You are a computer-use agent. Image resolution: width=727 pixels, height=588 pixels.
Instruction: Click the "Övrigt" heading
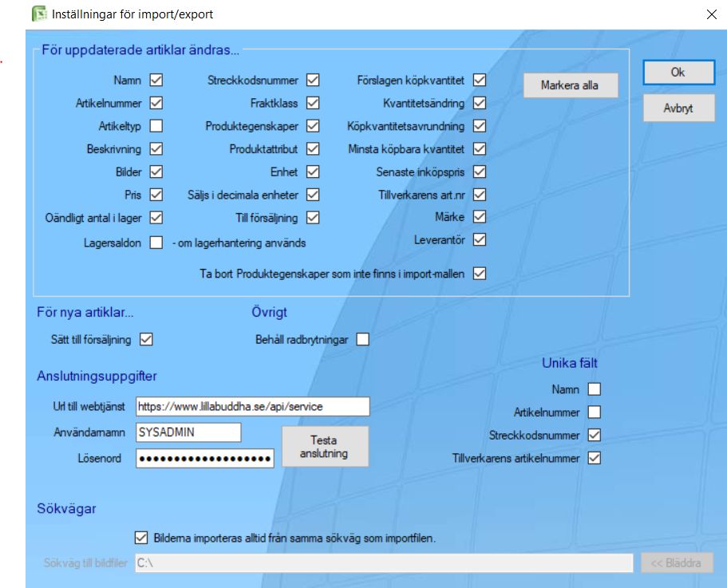(x=270, y=312)
